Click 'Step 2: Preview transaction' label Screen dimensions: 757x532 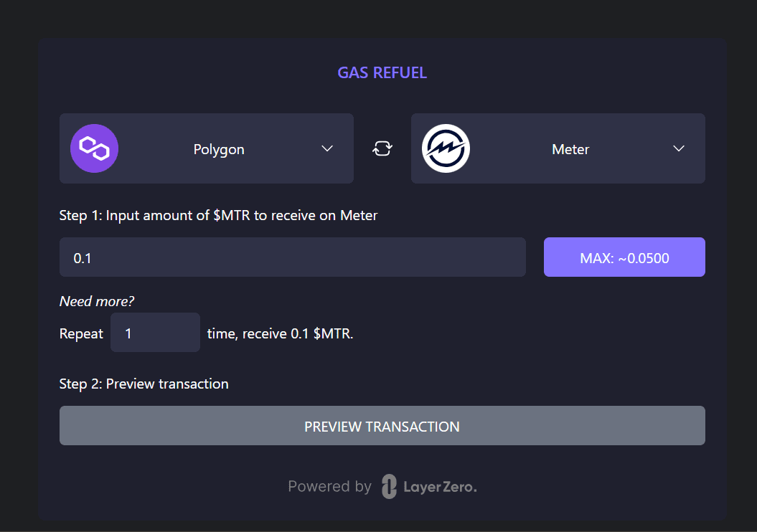144,384
